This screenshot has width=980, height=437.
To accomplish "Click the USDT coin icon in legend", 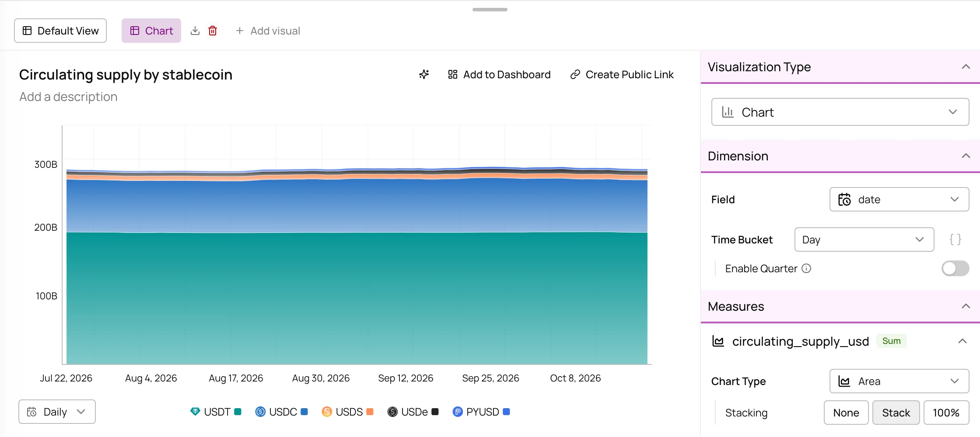I will pyautogui.click(x=195, y=412).
